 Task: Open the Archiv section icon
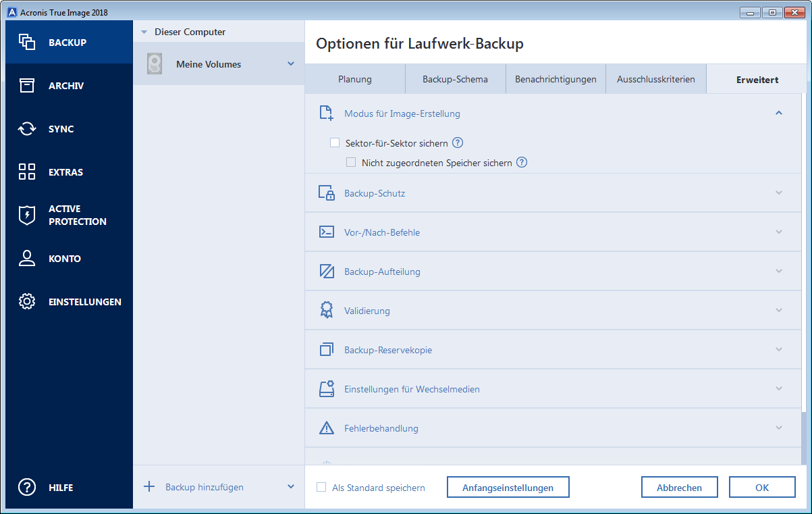pyautogui.click(x=27, y=86)
